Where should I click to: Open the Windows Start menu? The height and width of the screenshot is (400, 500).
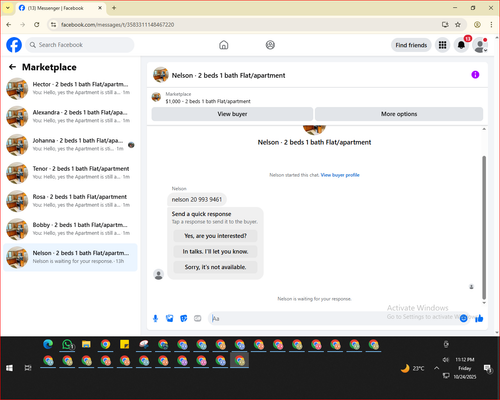[x=9, y=368]
